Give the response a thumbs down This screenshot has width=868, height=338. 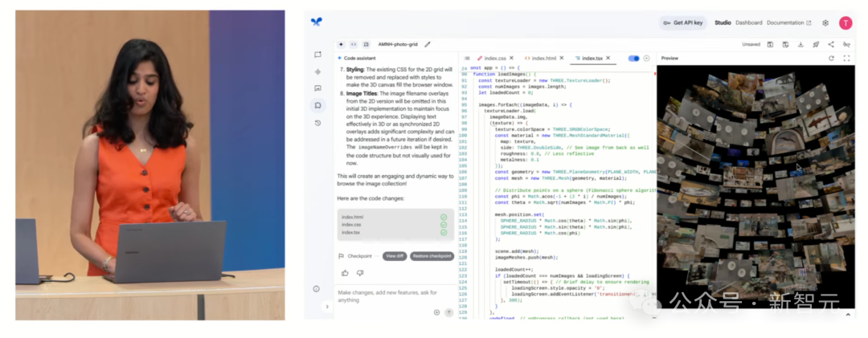click(x=360, y=273)
